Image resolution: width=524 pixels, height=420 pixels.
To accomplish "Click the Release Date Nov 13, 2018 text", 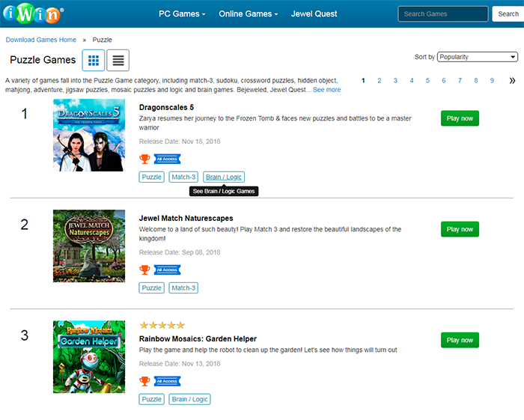I will point(180,364).
